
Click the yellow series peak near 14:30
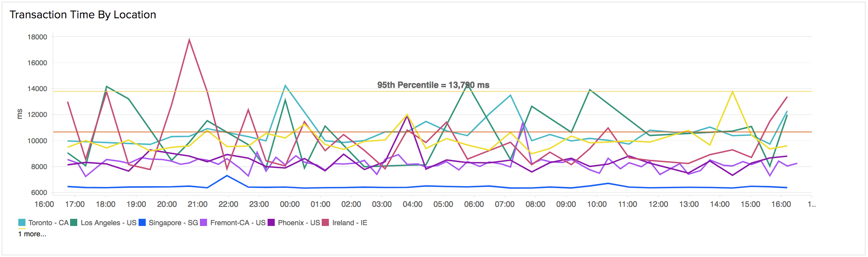(732, 92)
